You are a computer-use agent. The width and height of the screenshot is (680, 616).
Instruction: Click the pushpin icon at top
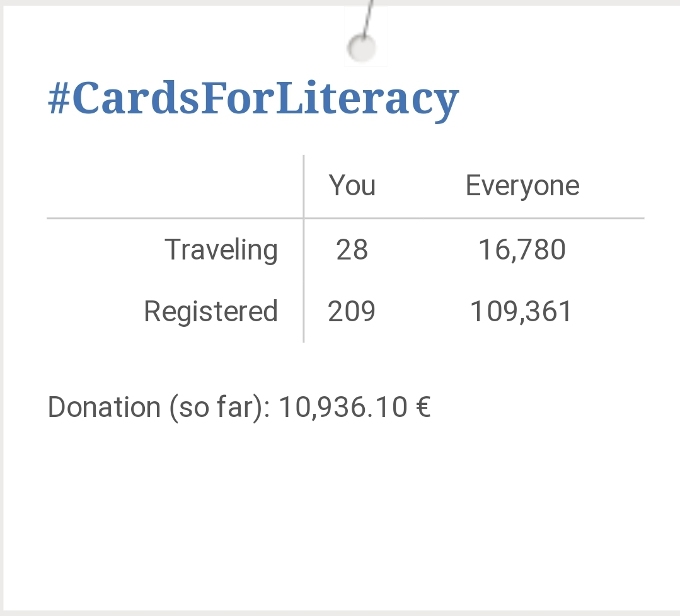click(362, 47)
